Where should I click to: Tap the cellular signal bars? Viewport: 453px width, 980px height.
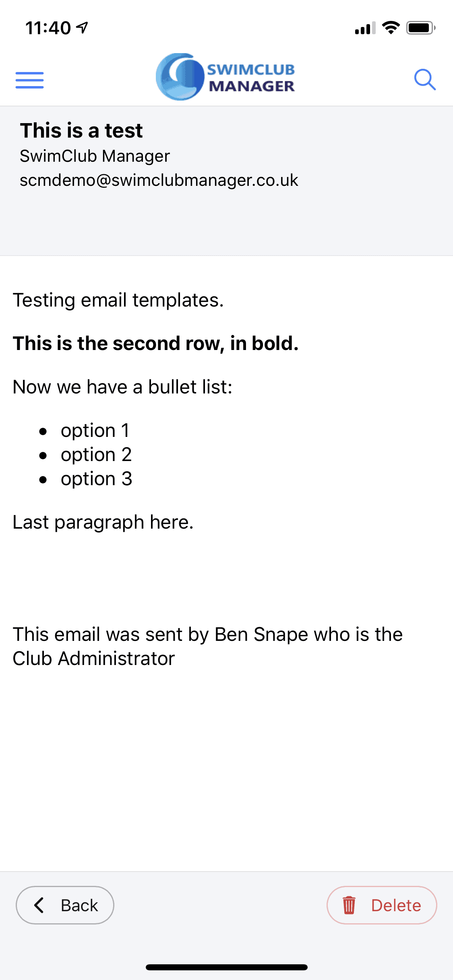[365, 28]
